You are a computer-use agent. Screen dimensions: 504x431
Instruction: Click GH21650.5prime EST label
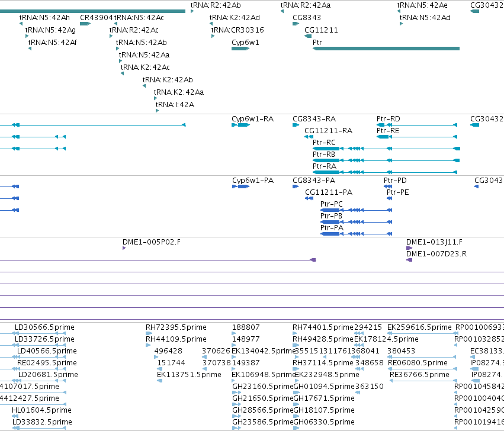(263, 398)
